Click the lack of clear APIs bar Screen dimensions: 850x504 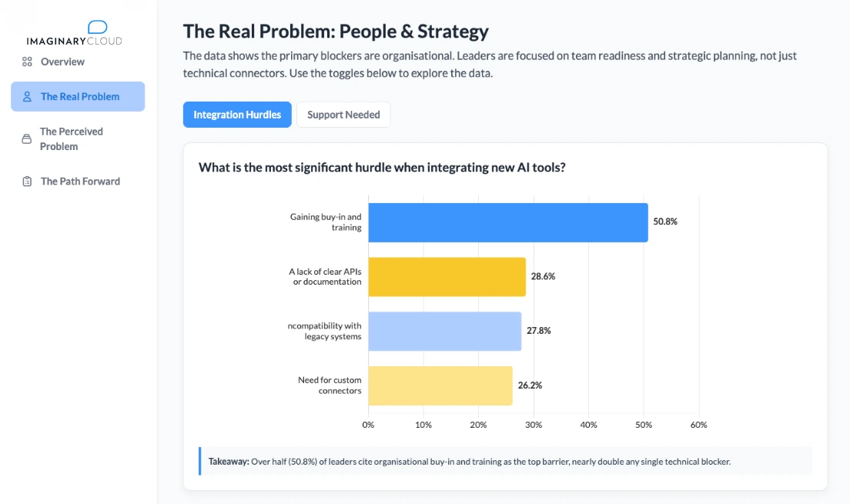447,276
